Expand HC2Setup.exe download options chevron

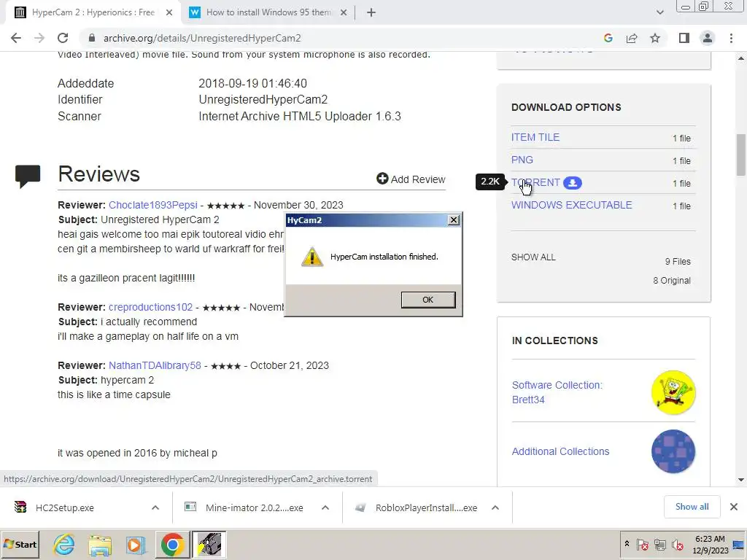pyautogui.click(x=155, y=507)
